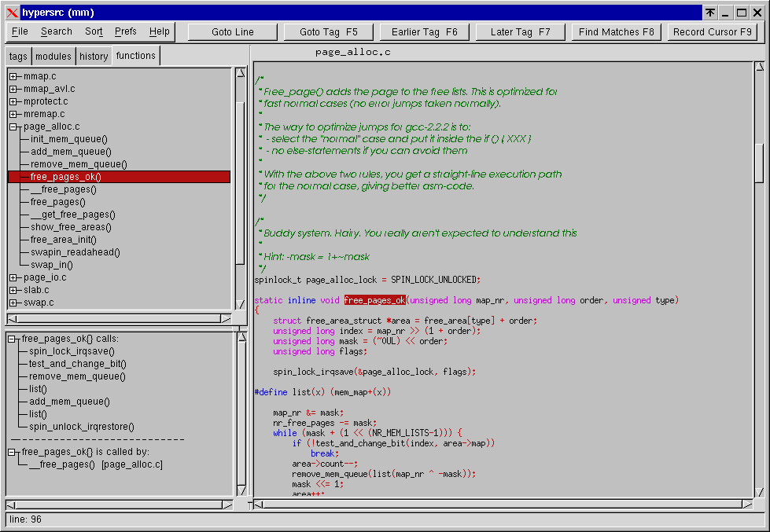This screenshot has width=770, height=532.
Task: Click the title bar's stick/pin arrow icon
Action: [x=709, y=12]
